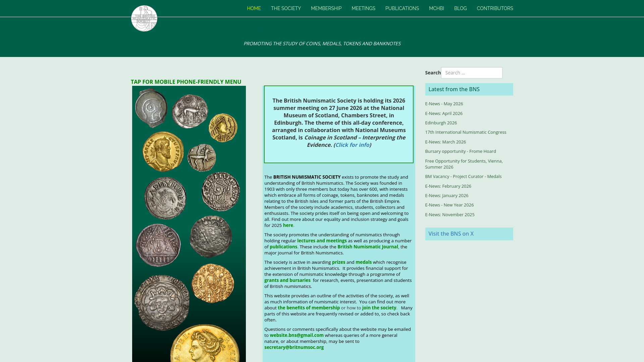Follow the 'publications' text link

tap(283, 247)
